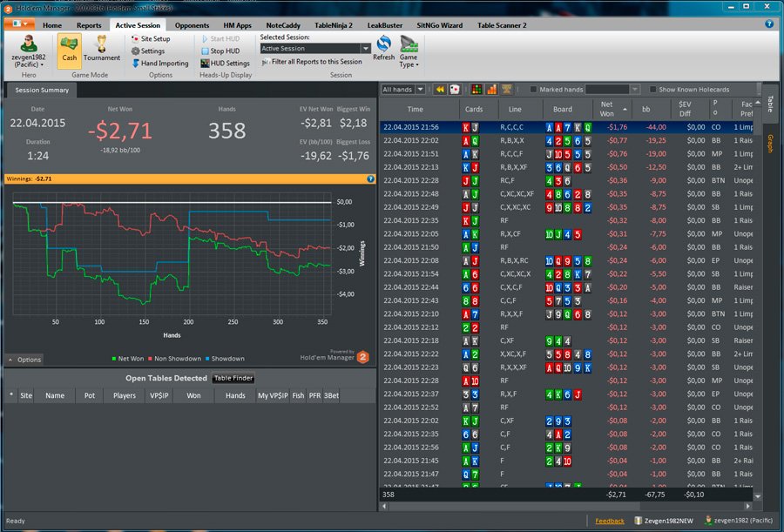Switch to the vertical Graph side tab
This screenshot has width=784, height=532.
tap(770, 144)
